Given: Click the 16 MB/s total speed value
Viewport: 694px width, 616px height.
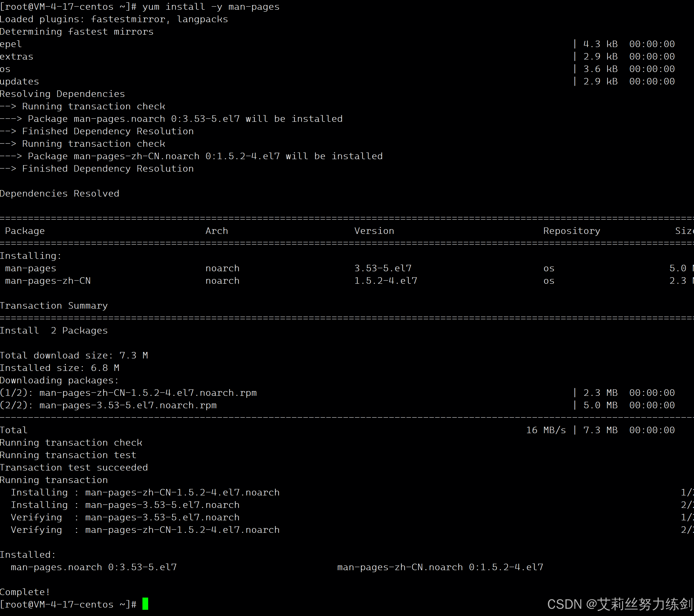Looking at the screenshot, I should coord(546,430).
